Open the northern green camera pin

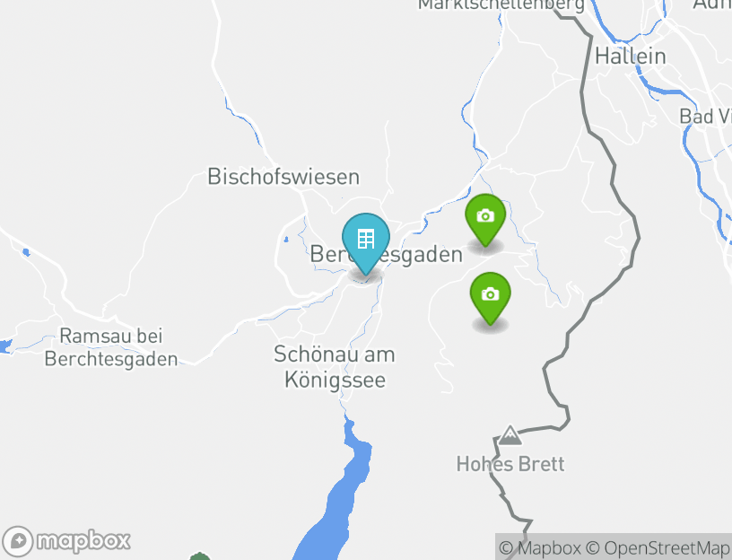pos(485,220)
